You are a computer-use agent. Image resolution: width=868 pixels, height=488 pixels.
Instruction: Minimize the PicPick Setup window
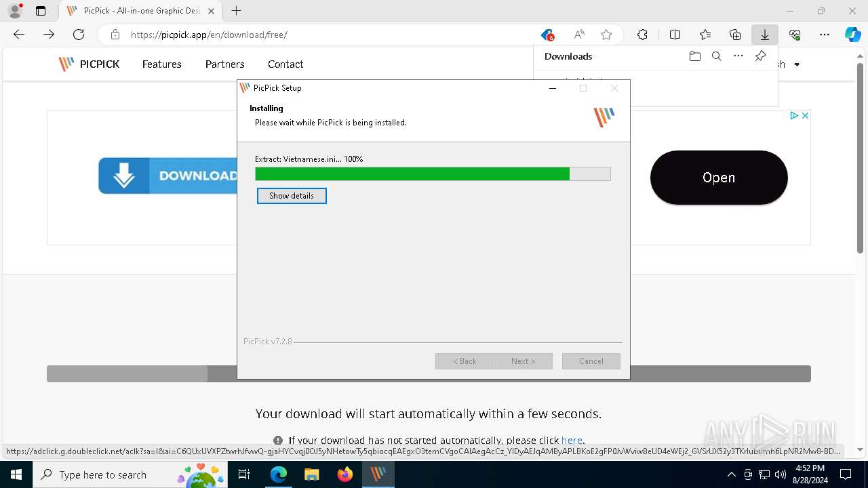pos(553,88)
